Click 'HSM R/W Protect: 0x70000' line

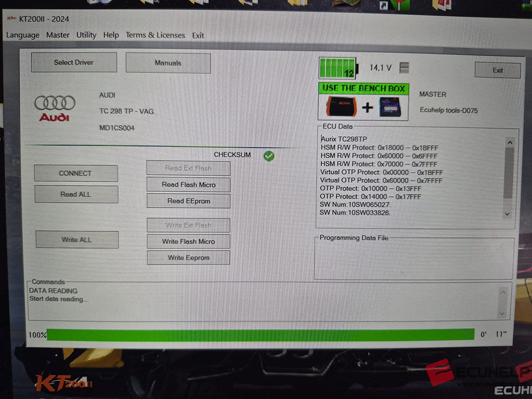379,164
